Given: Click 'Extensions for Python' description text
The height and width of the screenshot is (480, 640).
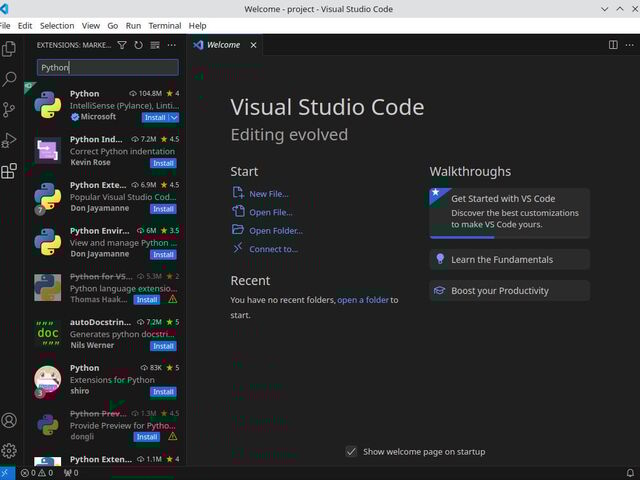Looking at the screenshot, I should coord(112,380).
